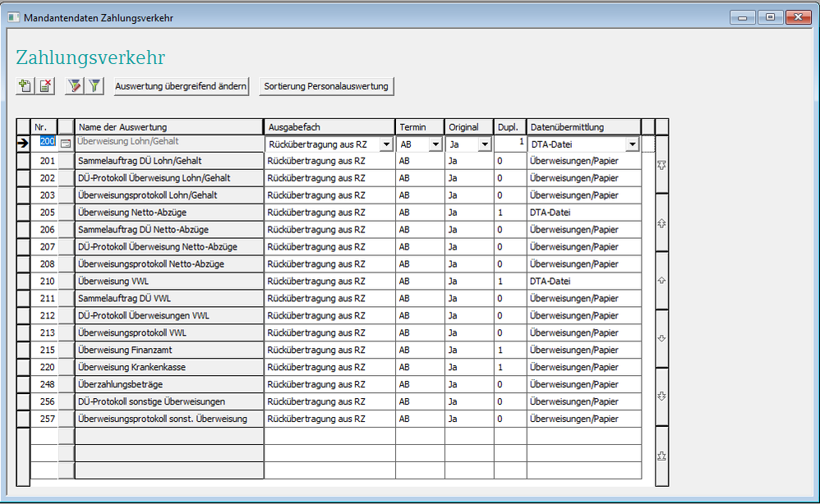Click Sortierung Personalauswertung button
The image size is (820, 504).
coord(326,86)
